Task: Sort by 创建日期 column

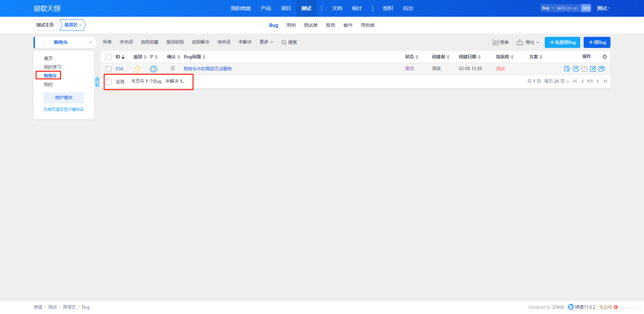Action: click(470, 57)
